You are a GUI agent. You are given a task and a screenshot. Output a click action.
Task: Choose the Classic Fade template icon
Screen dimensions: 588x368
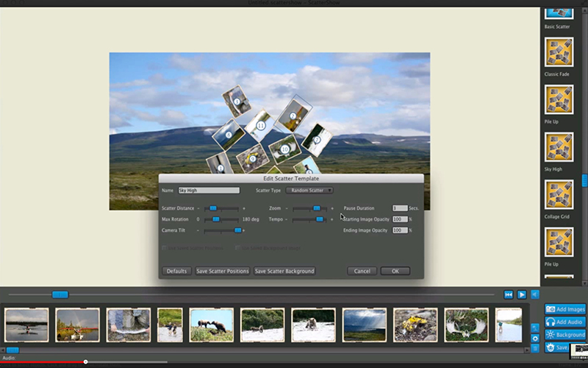coord(559,52)
